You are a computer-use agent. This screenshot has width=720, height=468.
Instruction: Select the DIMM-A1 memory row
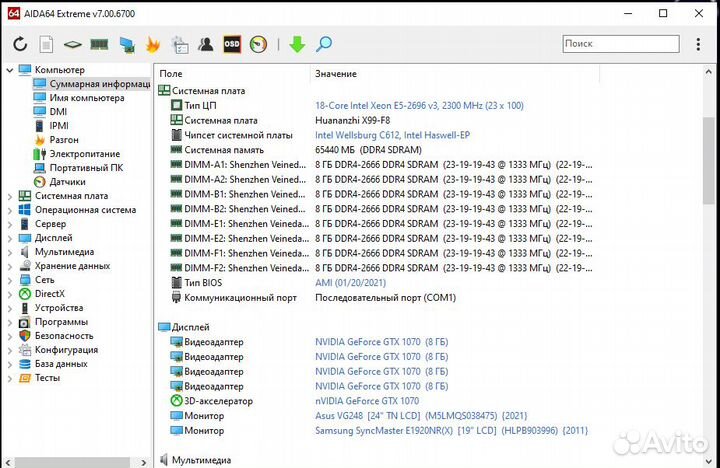[381, 164]
